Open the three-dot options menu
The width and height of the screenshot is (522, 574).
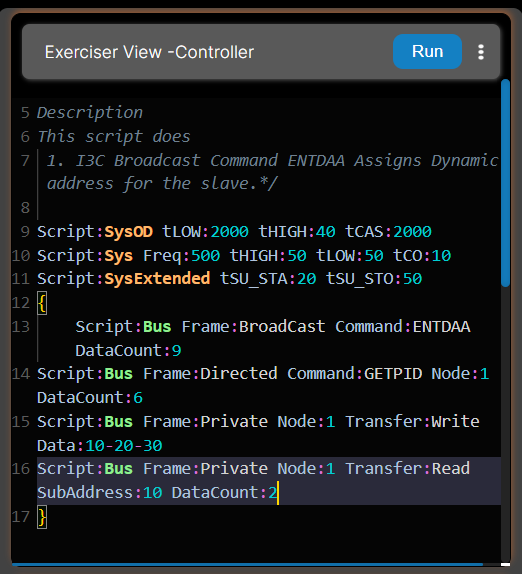[481, 52]
